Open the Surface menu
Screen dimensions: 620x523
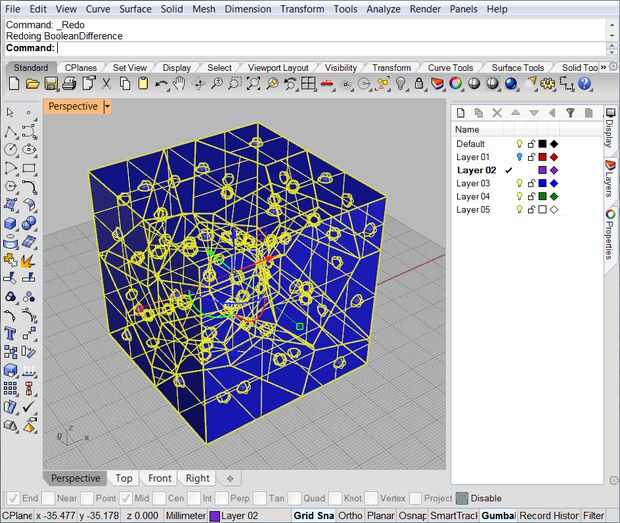click(135, 9)
